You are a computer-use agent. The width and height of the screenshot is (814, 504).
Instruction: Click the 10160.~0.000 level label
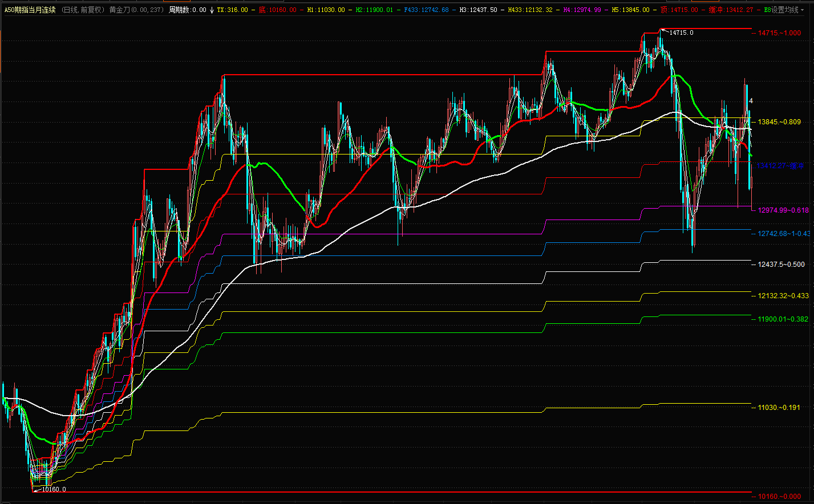779,497
